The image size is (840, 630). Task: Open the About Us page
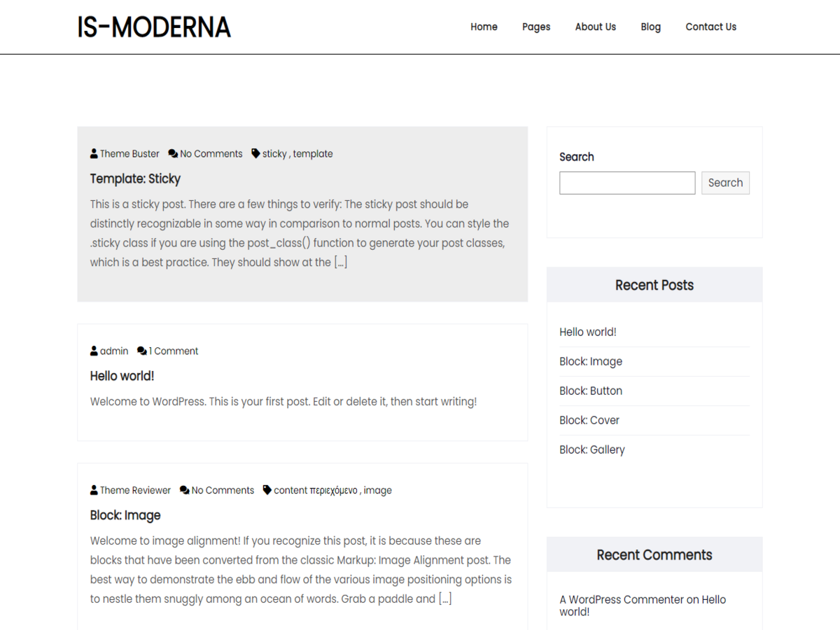[x=595, y=27]
